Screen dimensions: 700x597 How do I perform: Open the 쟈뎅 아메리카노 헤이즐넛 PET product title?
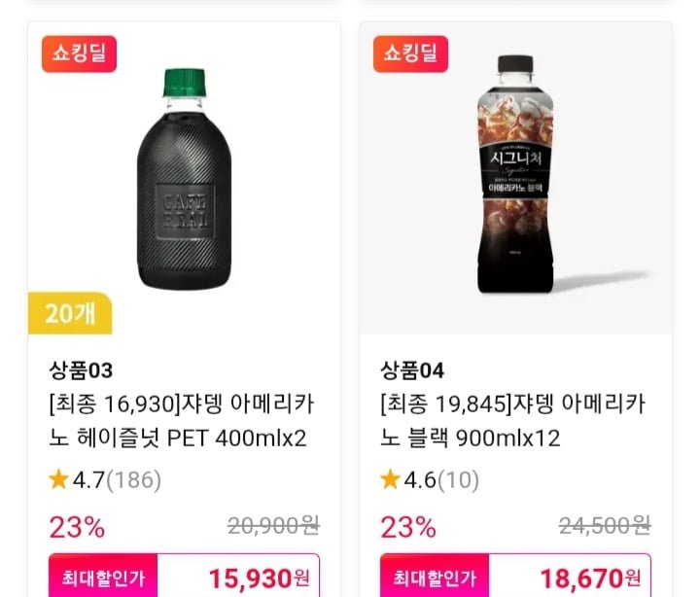tap(180, 421)
